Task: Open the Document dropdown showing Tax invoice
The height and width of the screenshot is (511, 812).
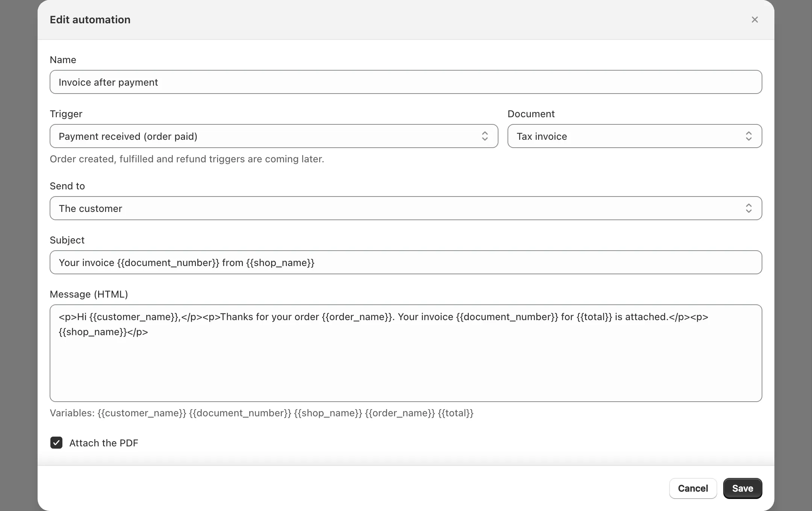Action: pyautogui.click(x=635, y=136)
